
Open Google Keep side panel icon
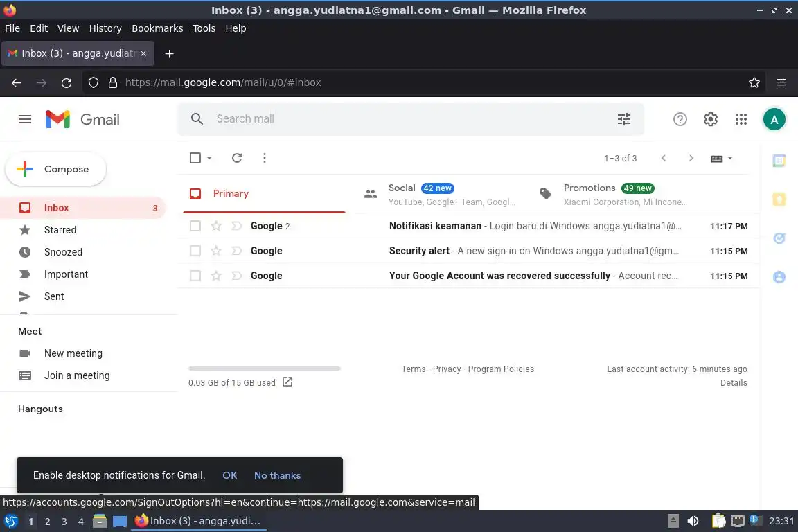click(779, 199)
